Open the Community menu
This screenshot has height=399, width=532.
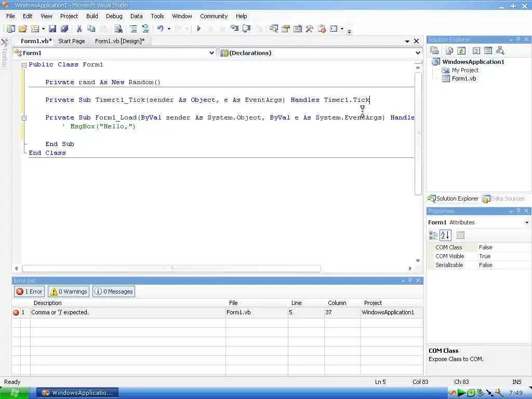tap(214, 16)
